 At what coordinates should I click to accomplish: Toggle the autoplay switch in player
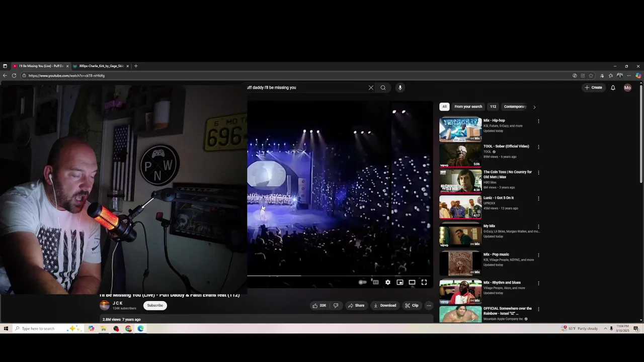click(x=362, y=282)
